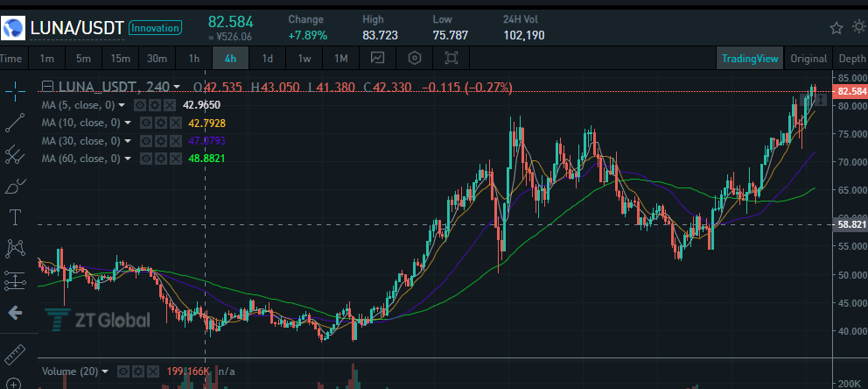Select the trend line drawing tool
The height and width of the screenshot is (389, 868).
pos(15,123)
